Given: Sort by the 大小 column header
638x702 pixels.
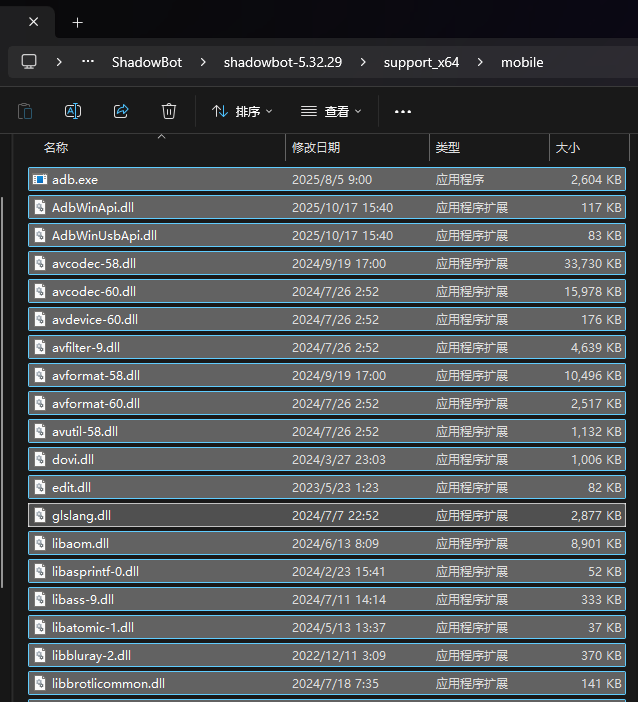Looking at the screenshot, I should pos(590,147).
